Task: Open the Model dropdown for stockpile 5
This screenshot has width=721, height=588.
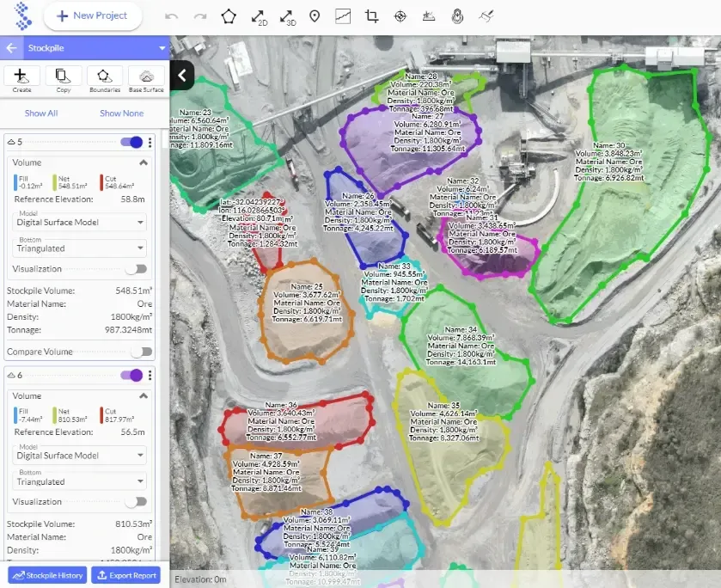Action: (x=80, y=222)
